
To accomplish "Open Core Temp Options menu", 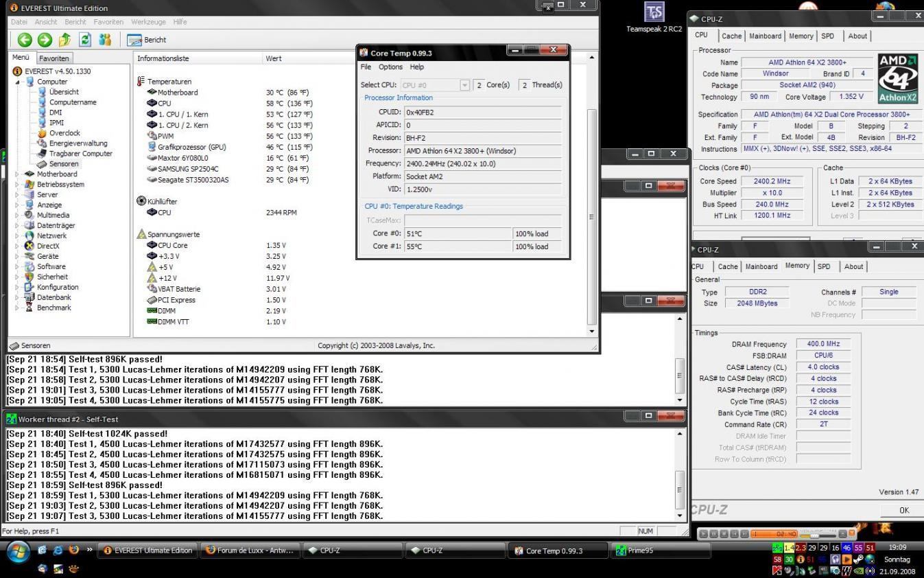I will coord(390,67).
